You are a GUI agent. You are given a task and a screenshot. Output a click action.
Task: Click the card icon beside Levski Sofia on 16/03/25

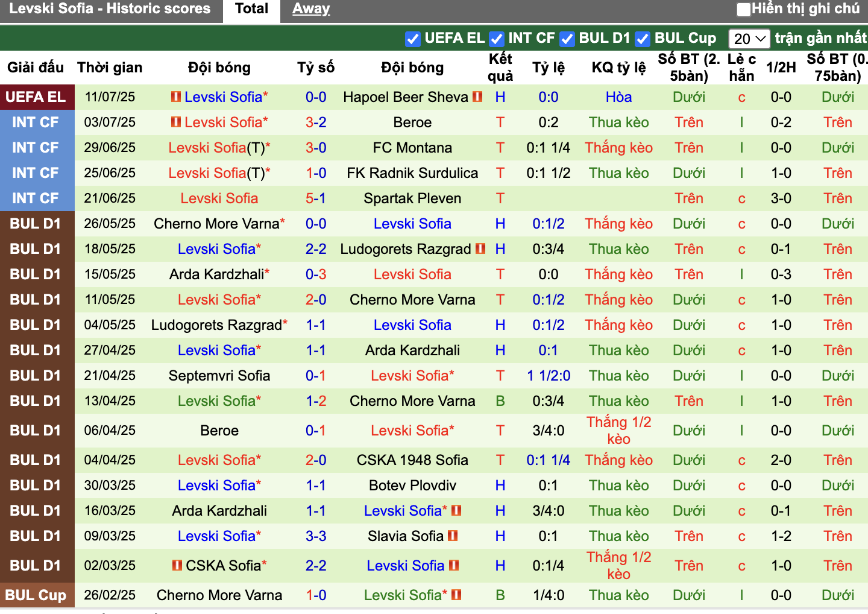click(456, 510)
